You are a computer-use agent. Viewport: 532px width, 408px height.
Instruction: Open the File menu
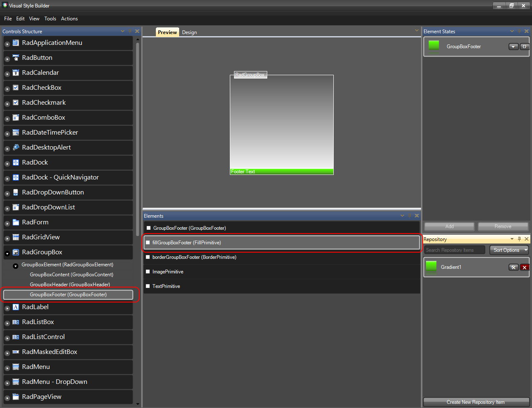tap(8, 19)
